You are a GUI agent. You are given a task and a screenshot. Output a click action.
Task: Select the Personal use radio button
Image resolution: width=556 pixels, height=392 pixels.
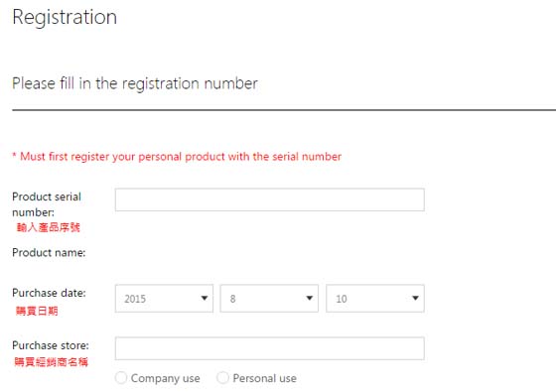click(x=222, y=378)
